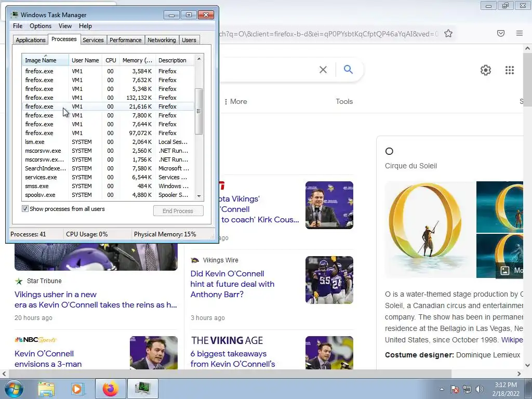Select SearchIndexer process row
This screenshot has width=532, height=399.
pos(108,168)
